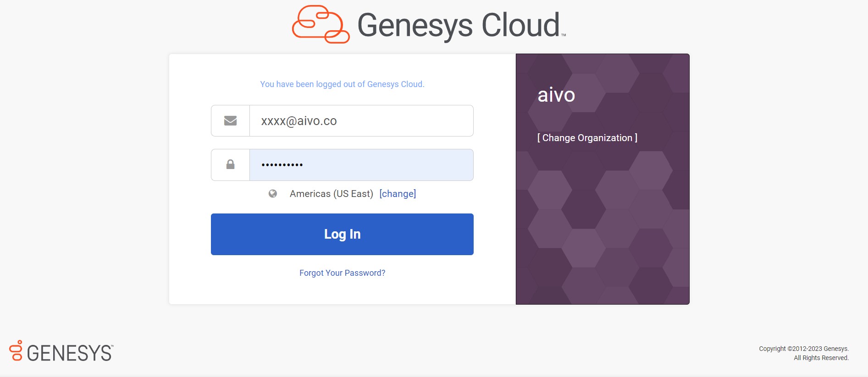Select the Americas (US East) region label
Screen dimensions: 868x377
tap(332, 194)
